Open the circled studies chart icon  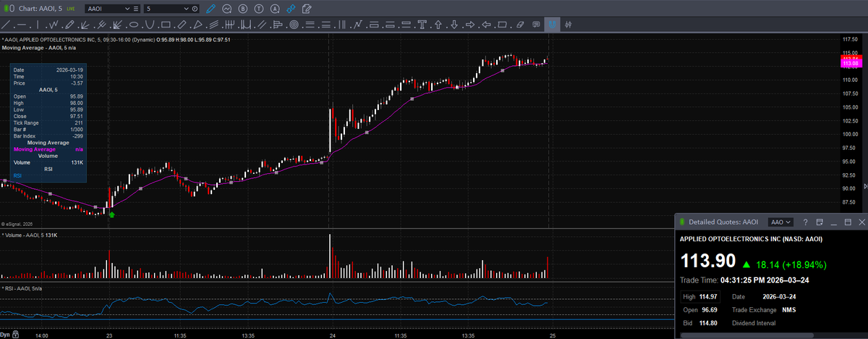226,9
